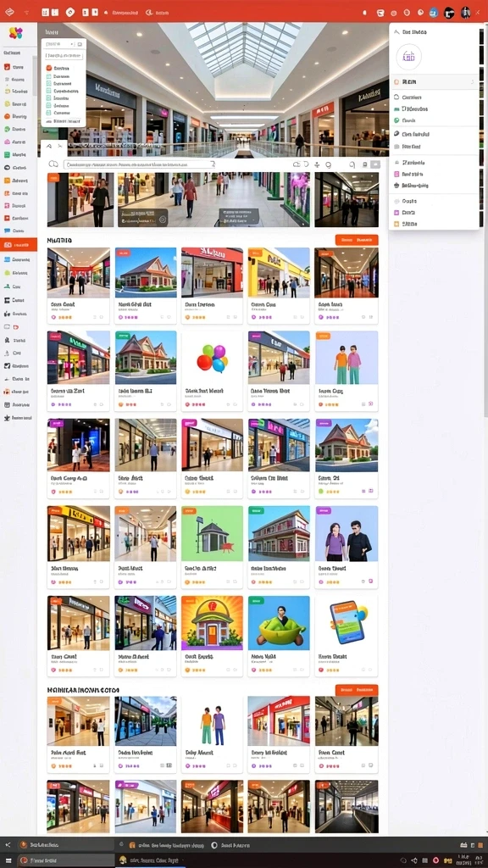This screenshot has height=868, width=488.
Task: Open the card of a man in a green bowl
Action: click(x=279, y=636)
